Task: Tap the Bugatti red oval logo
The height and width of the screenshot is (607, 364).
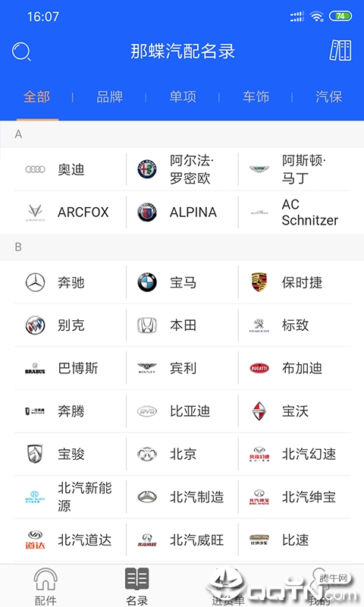Action: tap(259, 368)
